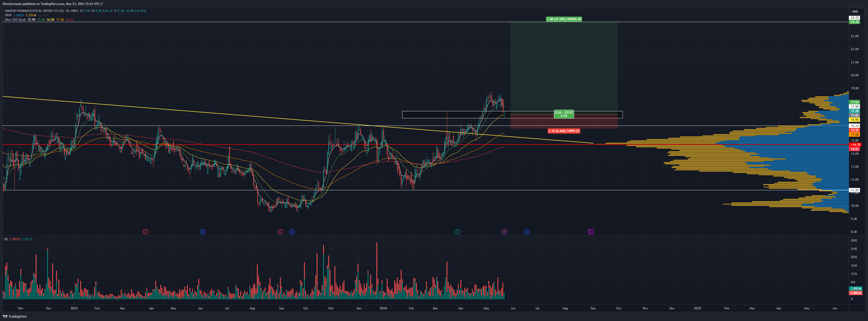Click the purple earnings E marker near September 2024
Viewport: 868px width, 321px height.
591,232
